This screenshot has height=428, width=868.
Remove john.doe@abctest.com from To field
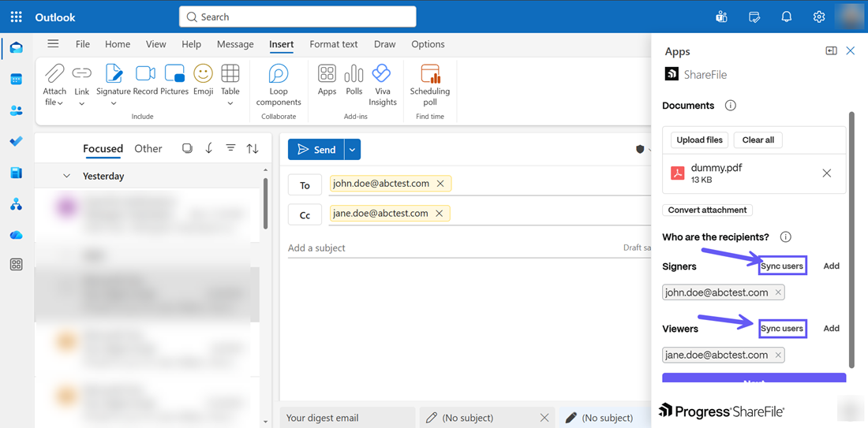[440, 184]
